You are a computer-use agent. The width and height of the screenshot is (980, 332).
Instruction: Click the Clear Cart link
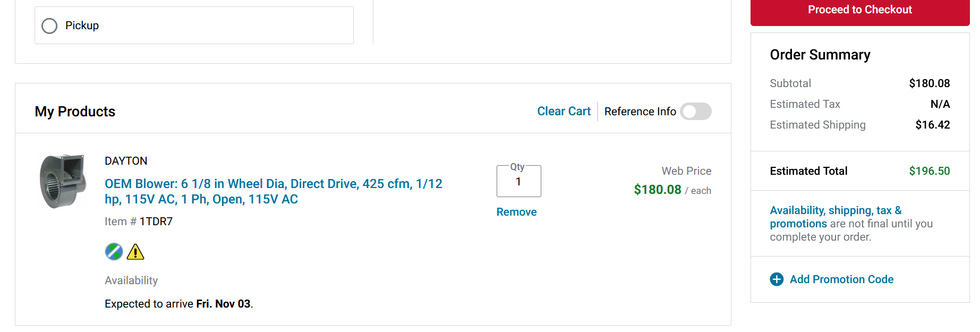(x=564, y=112)
